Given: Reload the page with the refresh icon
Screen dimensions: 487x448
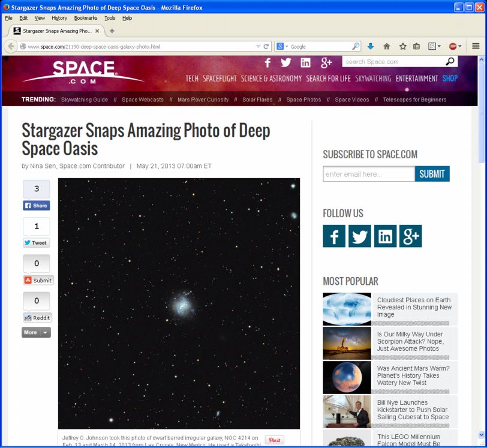Looking at the screenshot, I should [266, 46].
